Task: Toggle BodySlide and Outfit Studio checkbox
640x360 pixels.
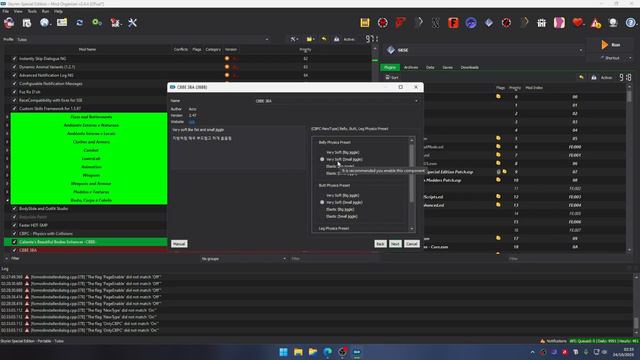Action: (x=14, y=209)
